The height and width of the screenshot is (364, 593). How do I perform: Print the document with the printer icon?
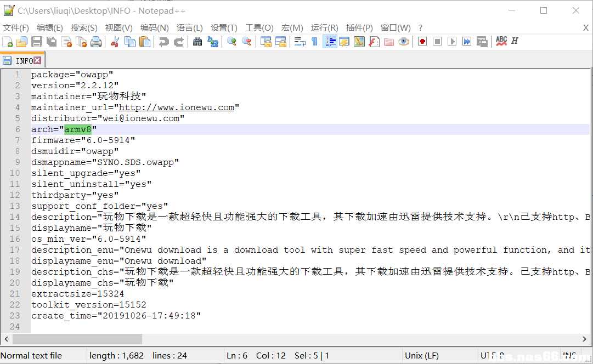tap(96, 42)
